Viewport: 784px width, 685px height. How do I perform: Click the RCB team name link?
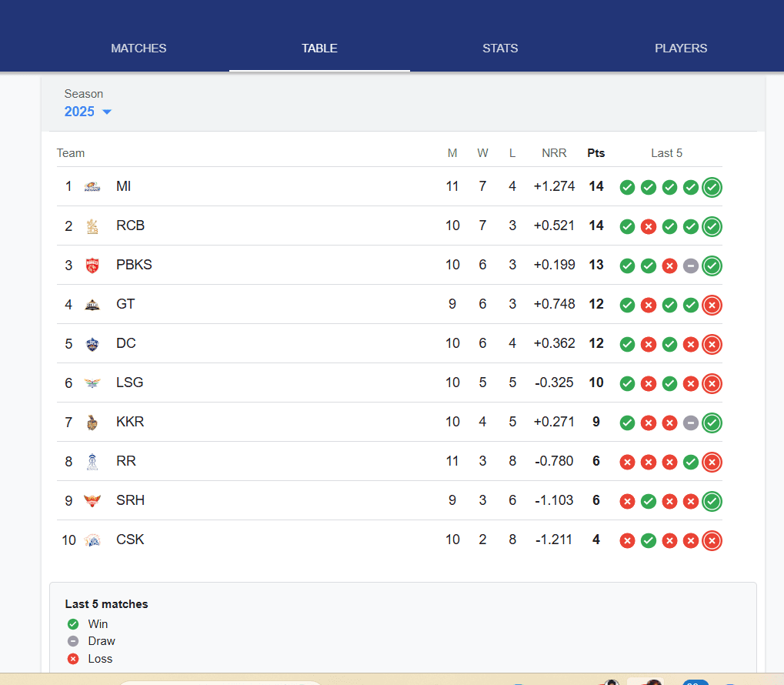[129, 226]
